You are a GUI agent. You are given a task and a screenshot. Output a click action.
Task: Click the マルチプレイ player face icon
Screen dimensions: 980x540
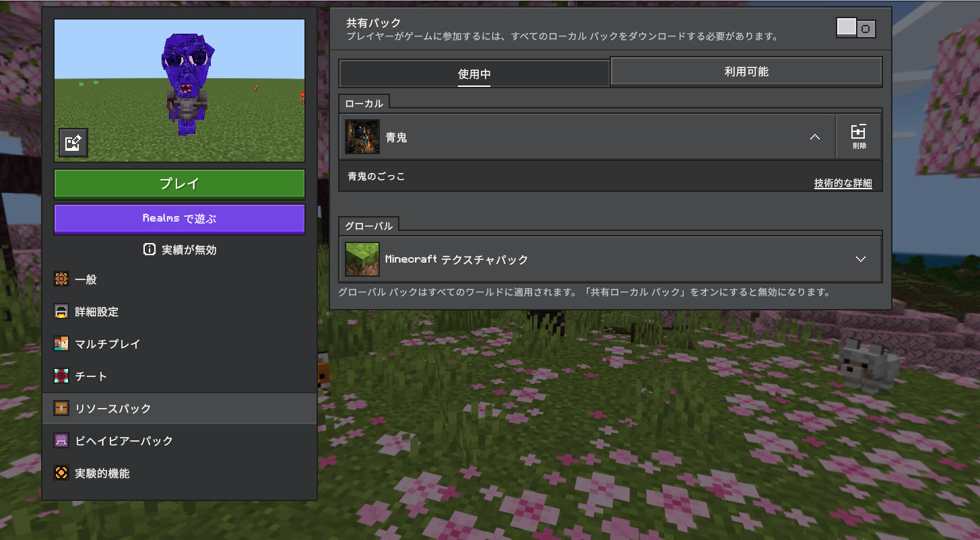[61, 343]
